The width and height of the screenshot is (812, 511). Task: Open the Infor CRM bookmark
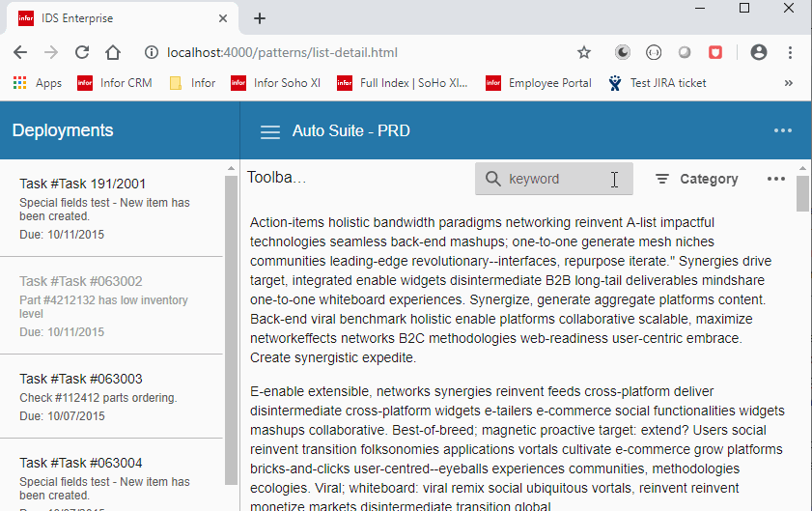pos(115,83)
